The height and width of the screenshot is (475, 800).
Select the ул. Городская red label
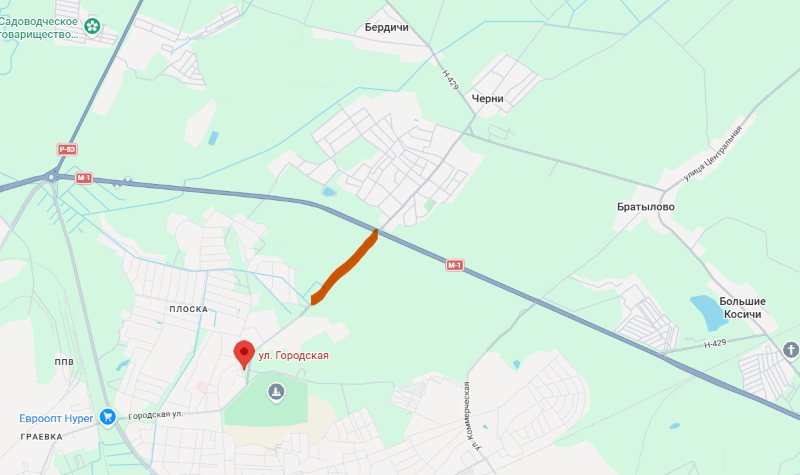293,356
